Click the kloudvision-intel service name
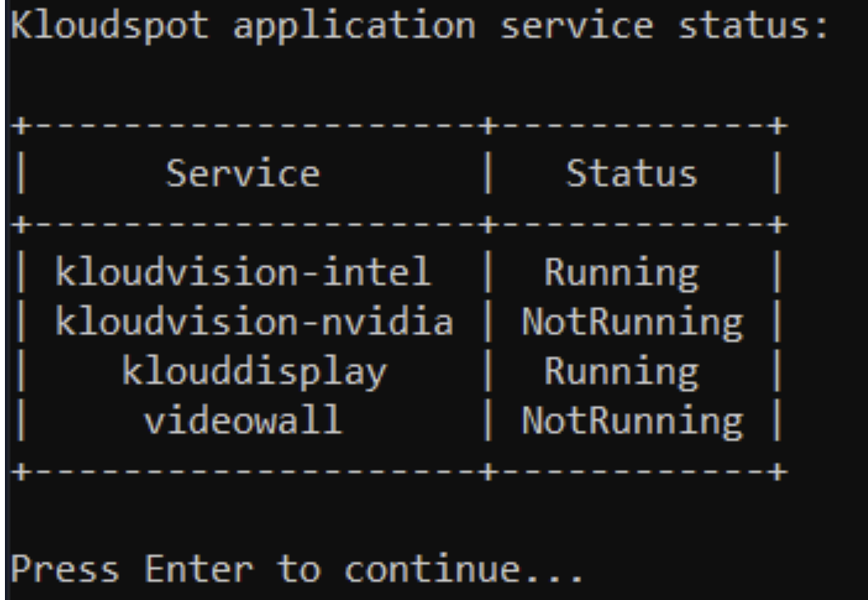 coord(243,272)
